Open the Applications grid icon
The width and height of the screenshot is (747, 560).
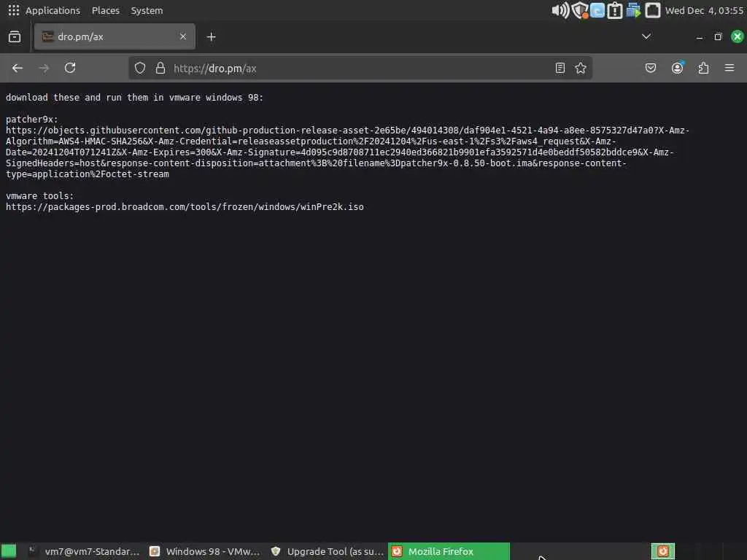click(14, 10)
